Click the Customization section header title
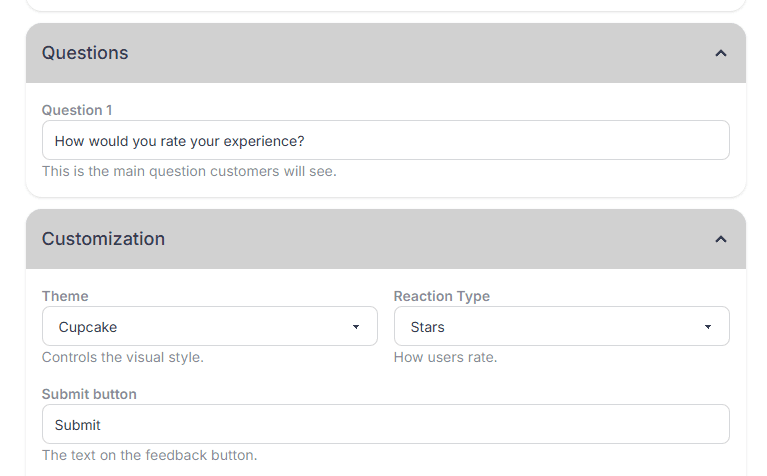The image size is (767, 476). (x=103, y=239)
